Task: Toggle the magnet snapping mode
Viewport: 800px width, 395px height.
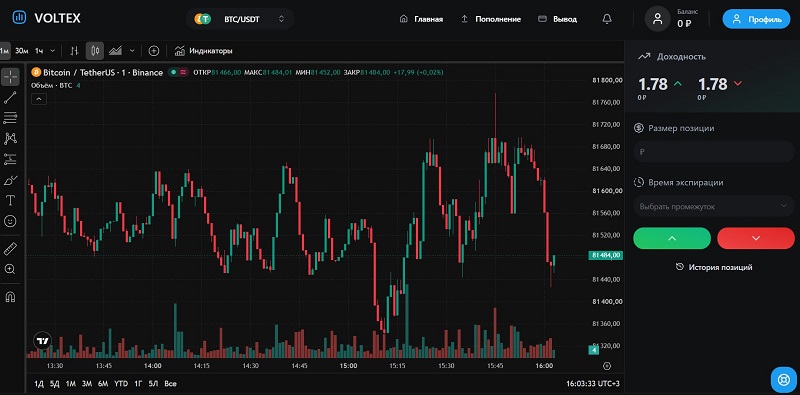Action: [x=10, y=297]
